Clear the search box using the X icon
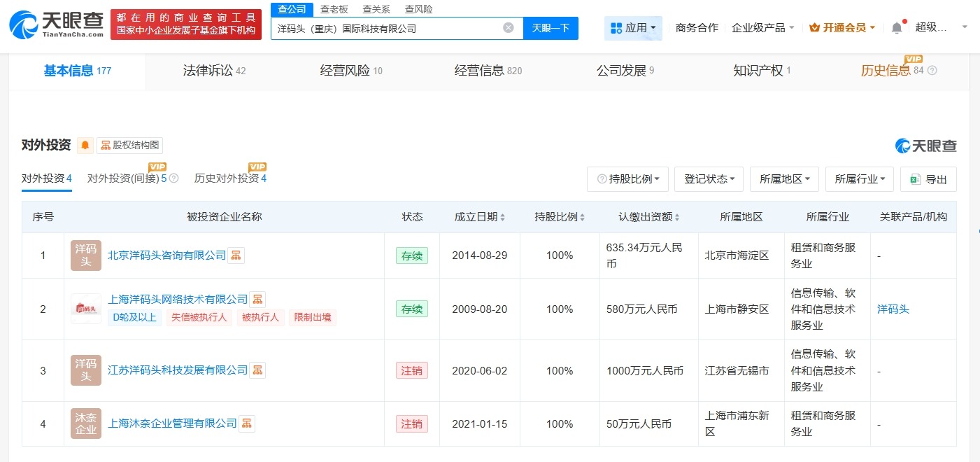Viewport: 980px width, 462px height. click(509, 28)
